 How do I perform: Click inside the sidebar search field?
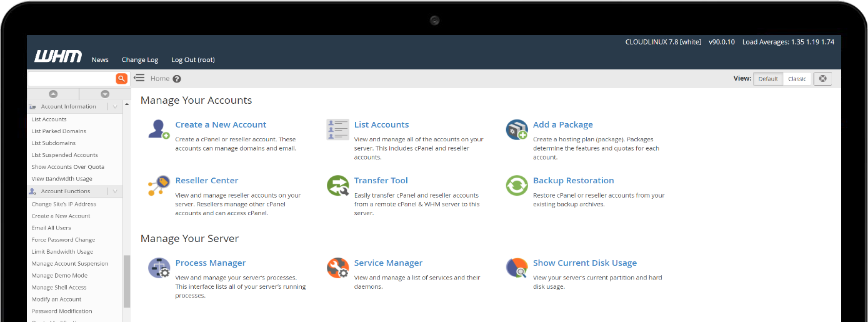[71, 78]
